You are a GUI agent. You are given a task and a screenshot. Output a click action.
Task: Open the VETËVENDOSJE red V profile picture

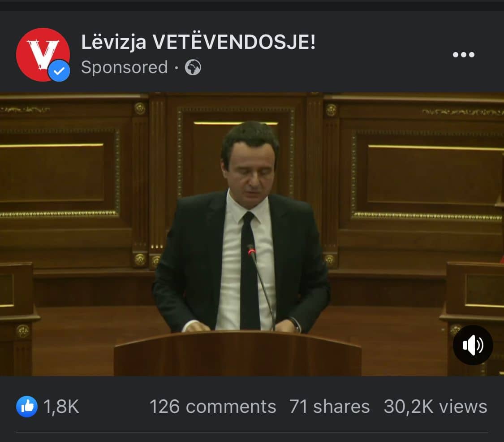(43, 54)
